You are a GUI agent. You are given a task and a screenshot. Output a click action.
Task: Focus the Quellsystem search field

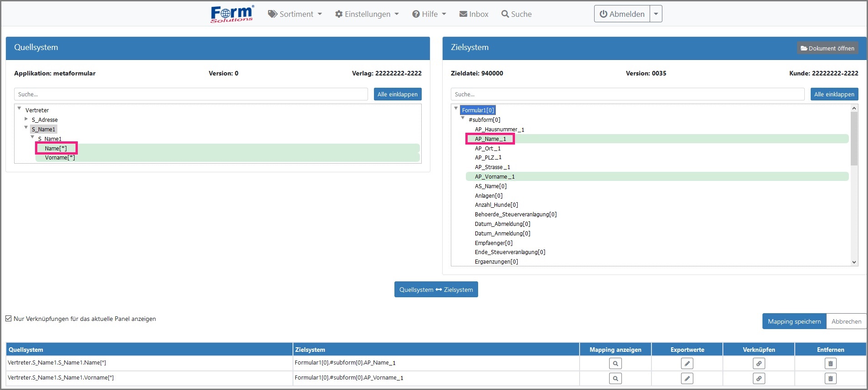click(x=191, y=95)
